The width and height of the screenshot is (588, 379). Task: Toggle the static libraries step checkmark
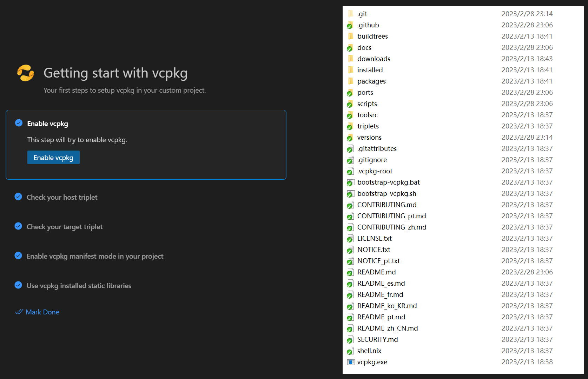tap(18, 285)
